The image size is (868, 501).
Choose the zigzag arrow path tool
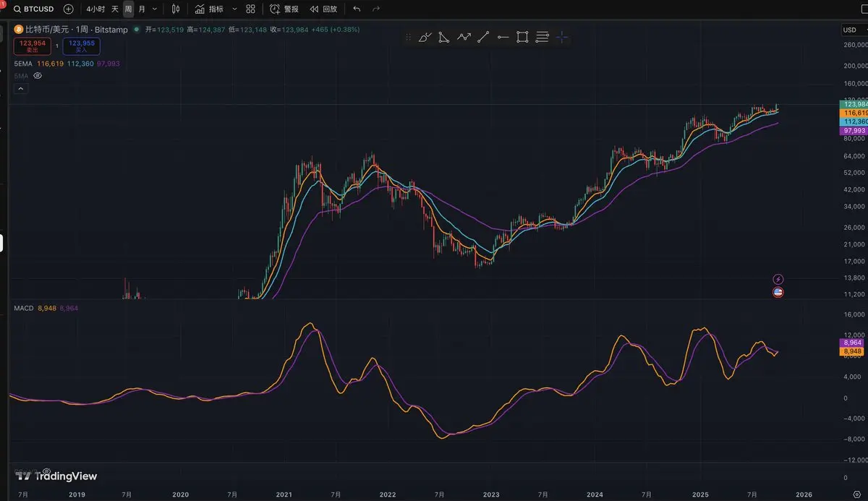[464, 38]
